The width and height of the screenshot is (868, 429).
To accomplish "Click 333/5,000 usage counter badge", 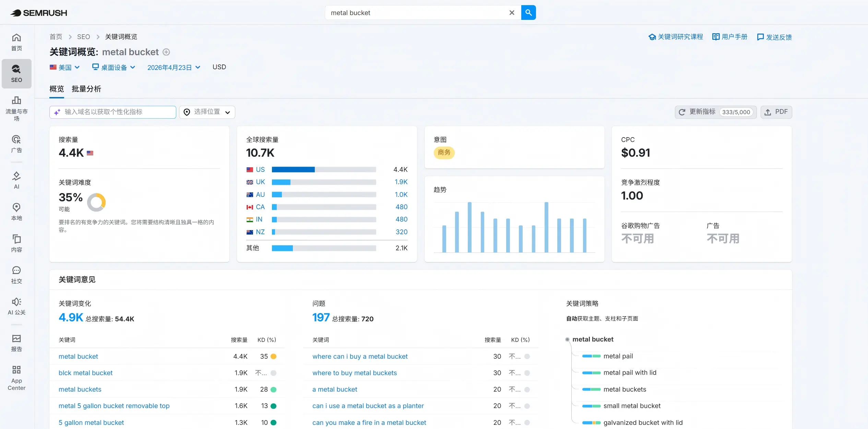I will coord(736,112).
